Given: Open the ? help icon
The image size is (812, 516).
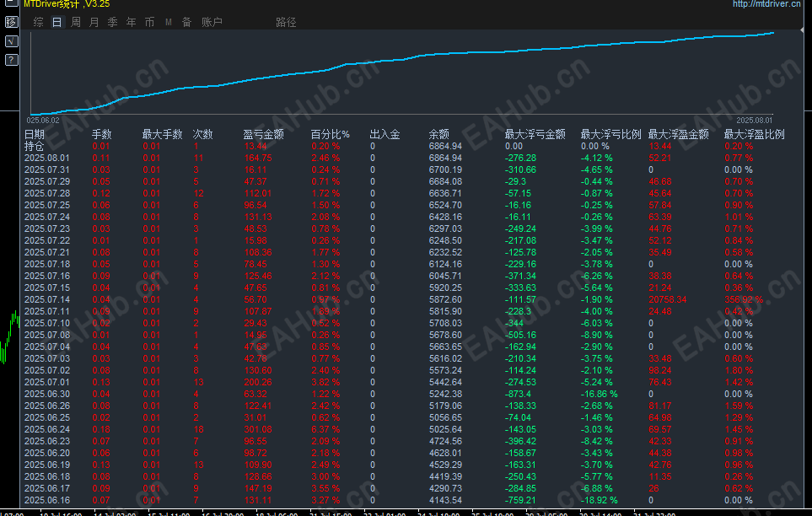Looking at the screenshot, I should pyautogui.click(x=12, y=60).
